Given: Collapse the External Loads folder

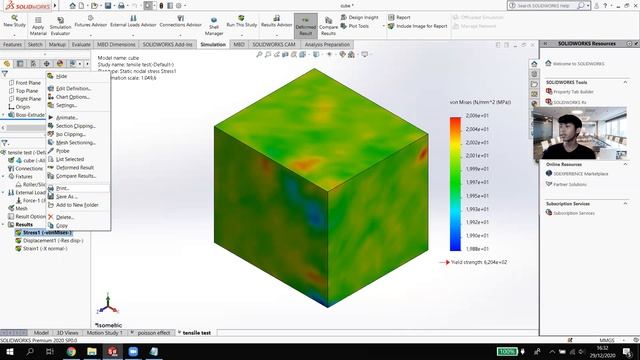Looking at the screenshot, I should point(3,192).
